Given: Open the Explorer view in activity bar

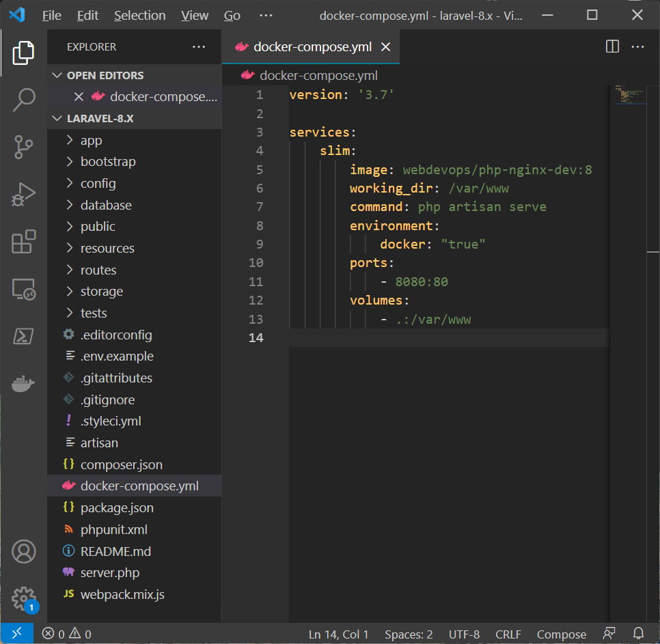Looking at the screenshot, I should pos(23,53).
